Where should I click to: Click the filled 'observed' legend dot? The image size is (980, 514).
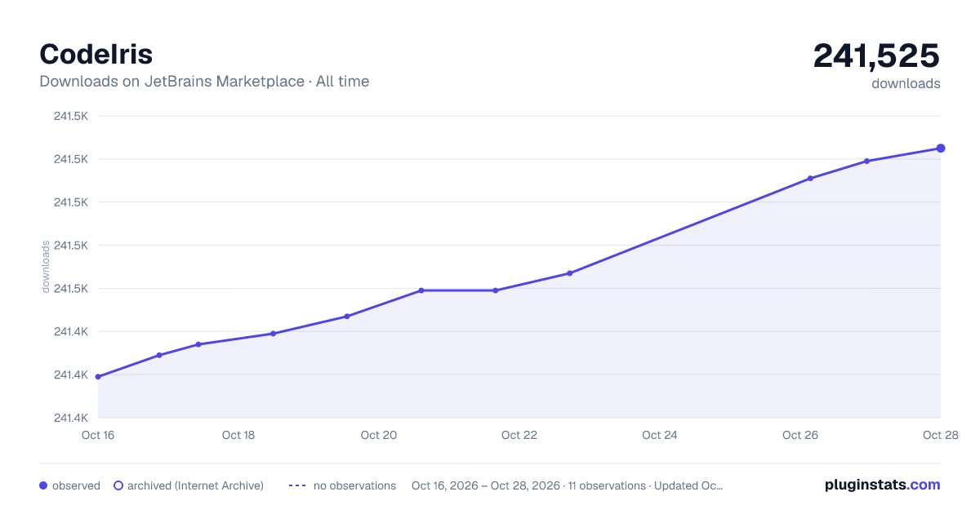43,485
